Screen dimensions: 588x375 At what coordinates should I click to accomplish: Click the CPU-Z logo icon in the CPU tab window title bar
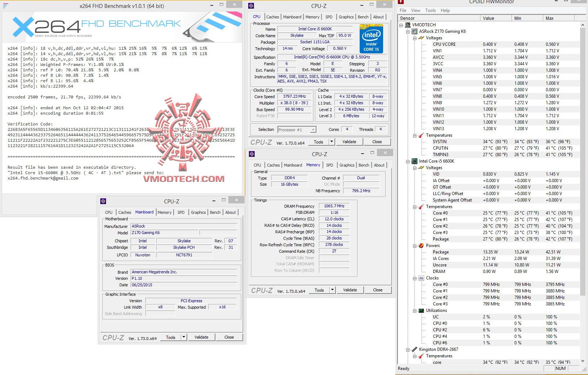coord(251,6)
